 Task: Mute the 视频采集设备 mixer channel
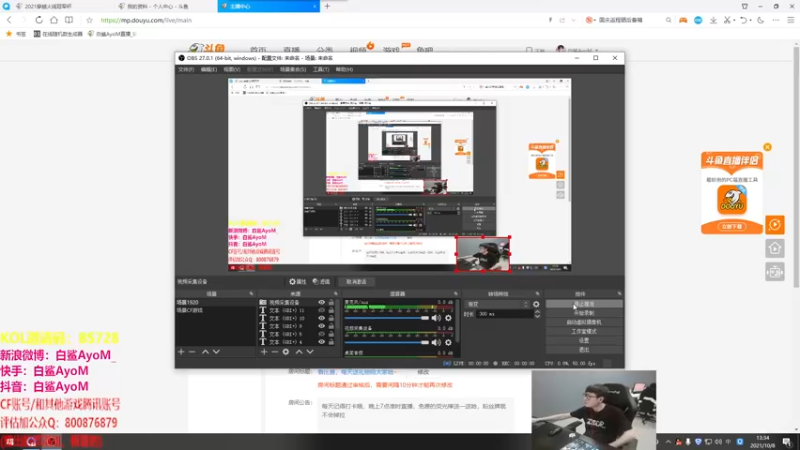point(436,342)
